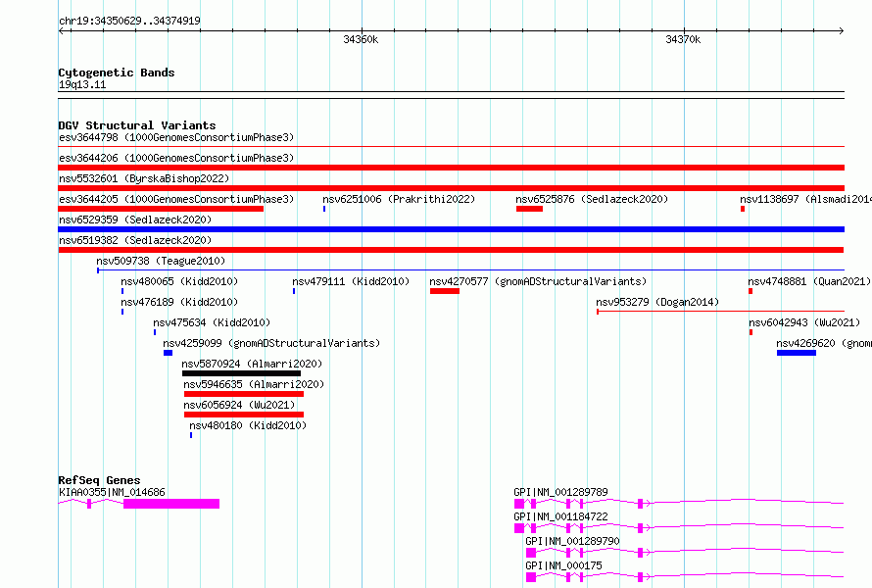872x588 pixels.
Task: Select the black nsv5870924 (Almarri2020) bar
Action: point(241,373)
